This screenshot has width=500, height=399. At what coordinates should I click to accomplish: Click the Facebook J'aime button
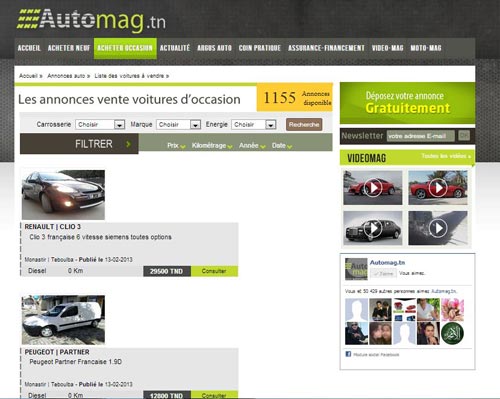tap(383, 274)
